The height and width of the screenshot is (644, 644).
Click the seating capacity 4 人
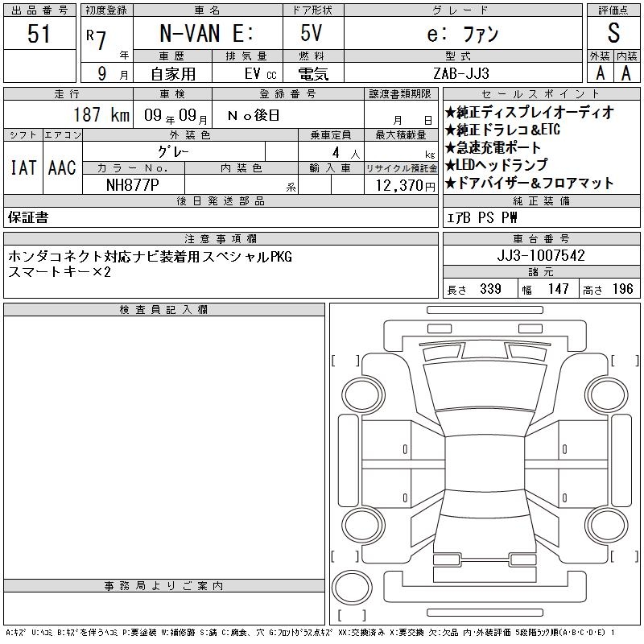pyautogui.click(x=346, y=153)
